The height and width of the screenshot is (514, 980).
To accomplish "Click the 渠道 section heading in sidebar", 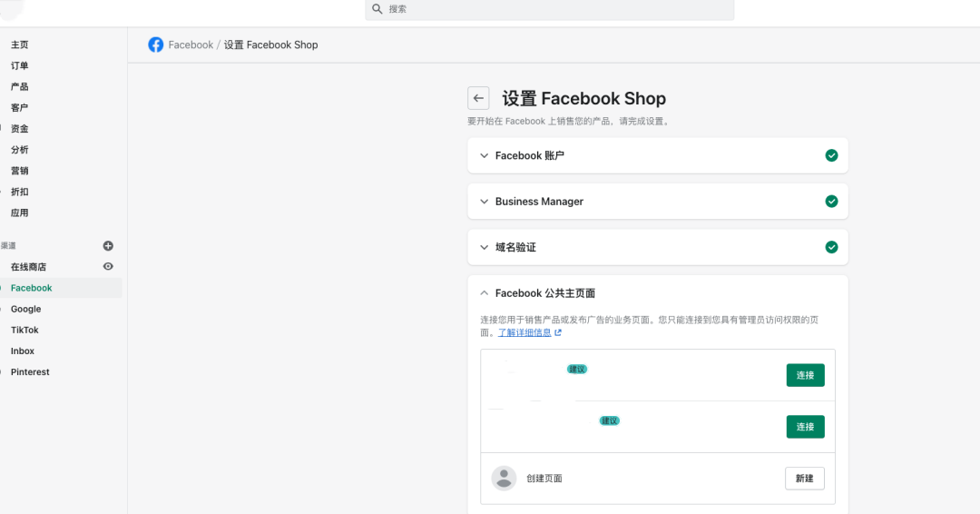I will (8, 246).
